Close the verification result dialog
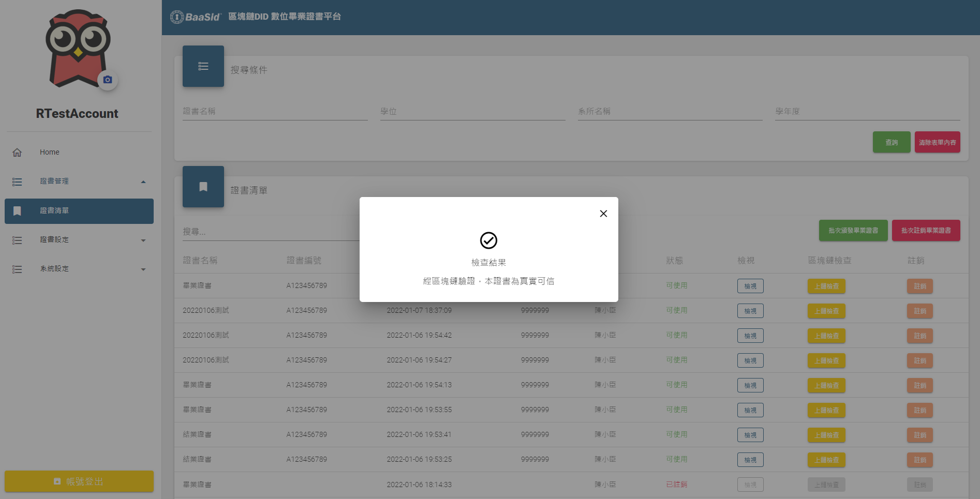 [603, 214]
